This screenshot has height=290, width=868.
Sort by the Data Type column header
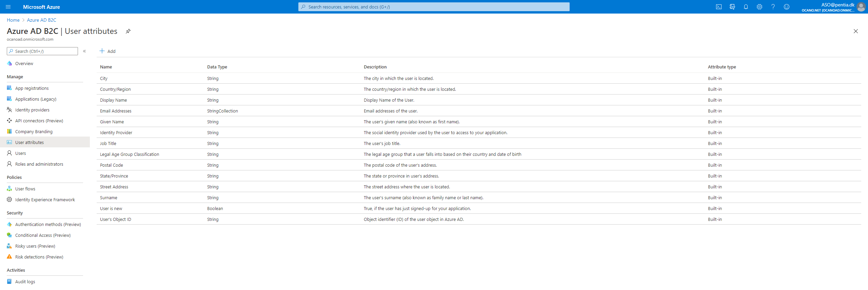point(217,67)
